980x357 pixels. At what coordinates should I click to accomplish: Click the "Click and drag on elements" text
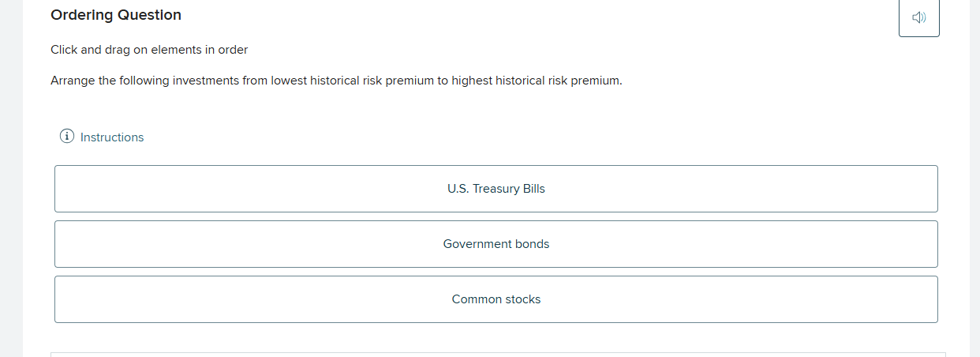pyautogui.click(x=126, y=50)
